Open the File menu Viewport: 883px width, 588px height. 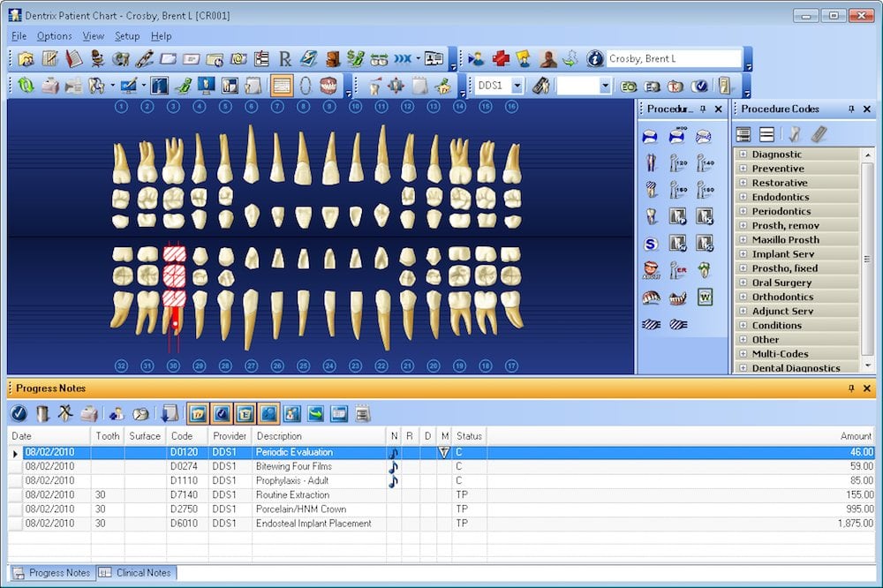[x=19, y=36]
